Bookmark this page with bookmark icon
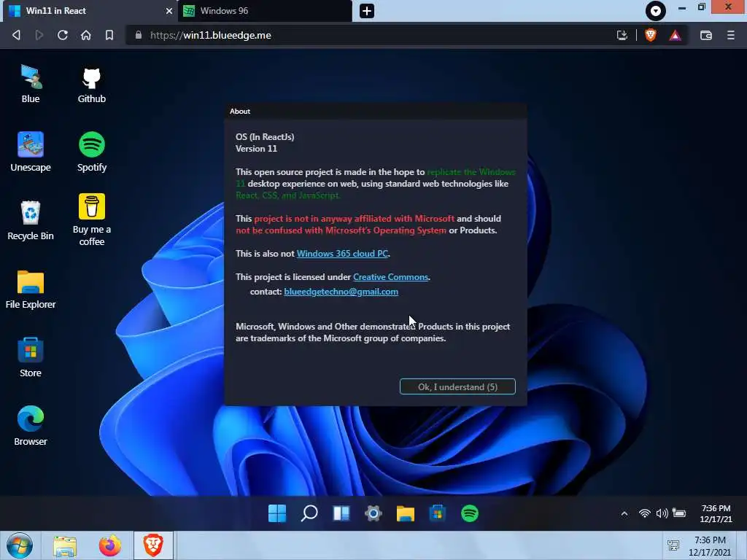Screen dimensions: 747x560 [109, 35]
